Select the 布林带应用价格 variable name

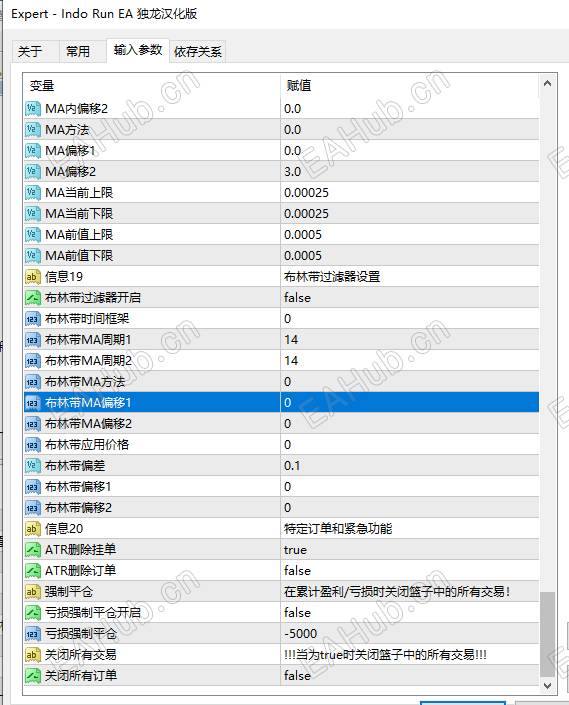coord(87,445)
